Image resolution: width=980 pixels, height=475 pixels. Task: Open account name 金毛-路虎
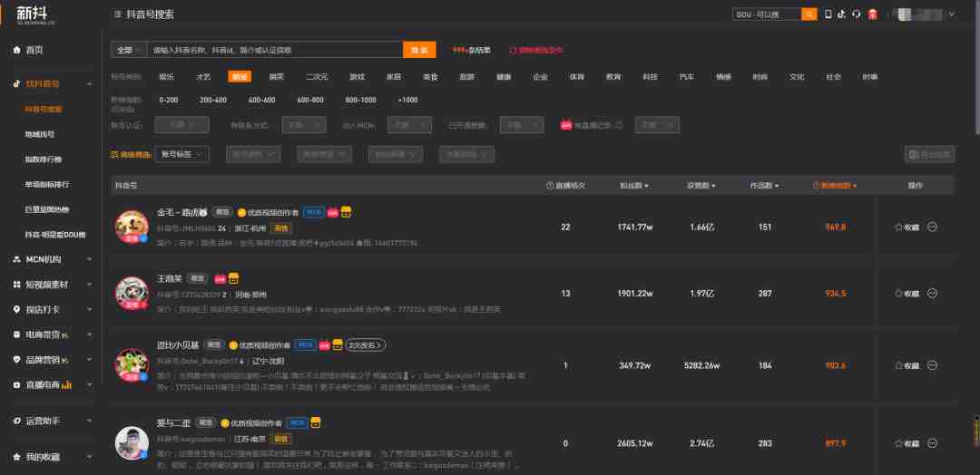pyautogui.click(x=181, y=212)
